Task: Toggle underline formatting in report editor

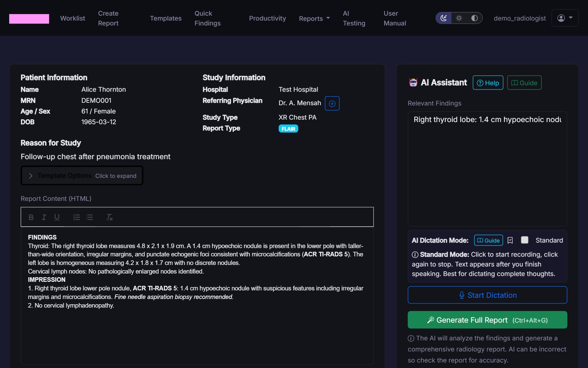Action: point(57,217)
